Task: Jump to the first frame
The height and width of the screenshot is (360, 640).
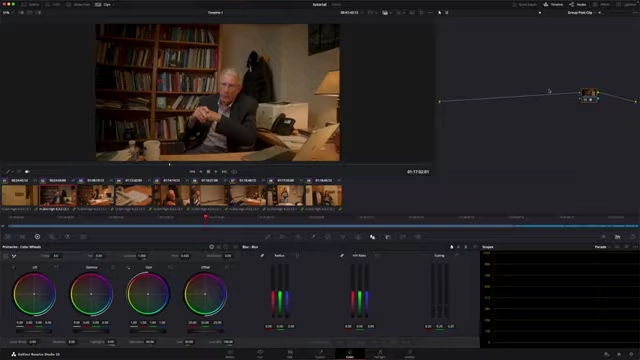Action: click(x=192, y=172)
